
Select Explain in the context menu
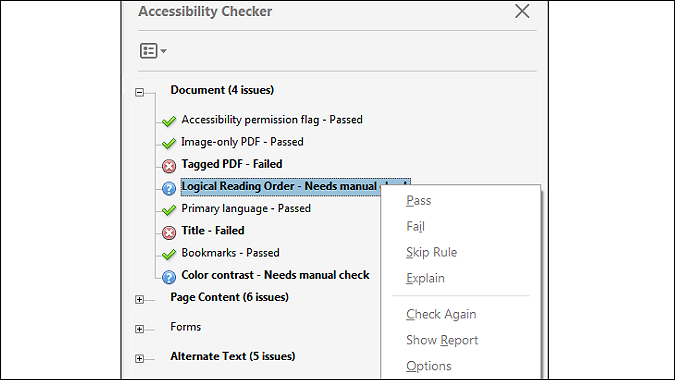click(425, 278)
